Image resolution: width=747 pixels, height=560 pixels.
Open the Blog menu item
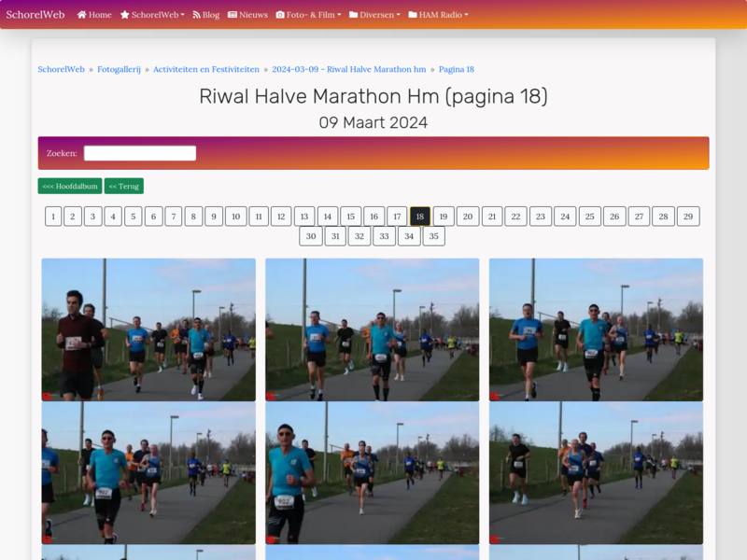[206, 15]
